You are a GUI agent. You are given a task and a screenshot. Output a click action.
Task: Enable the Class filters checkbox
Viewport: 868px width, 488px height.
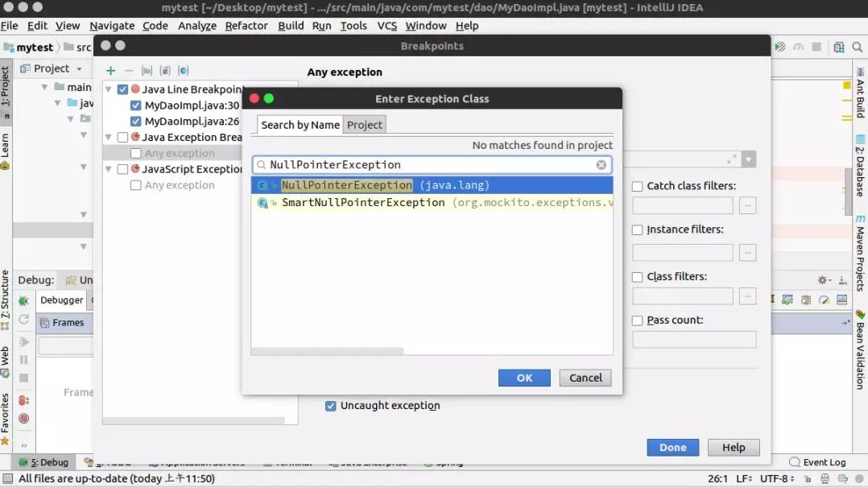(637, 276)
